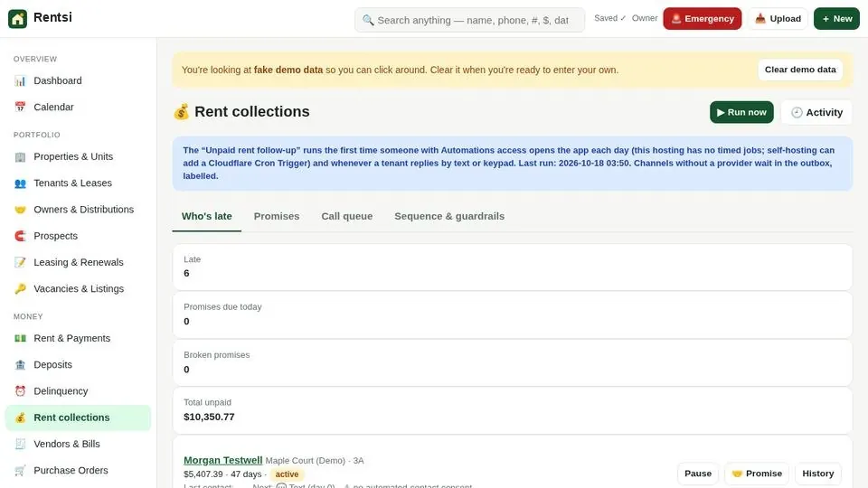Click the Tenants & Leases people icon
This screenshot has height=488, width=868.
coord(21,183)
